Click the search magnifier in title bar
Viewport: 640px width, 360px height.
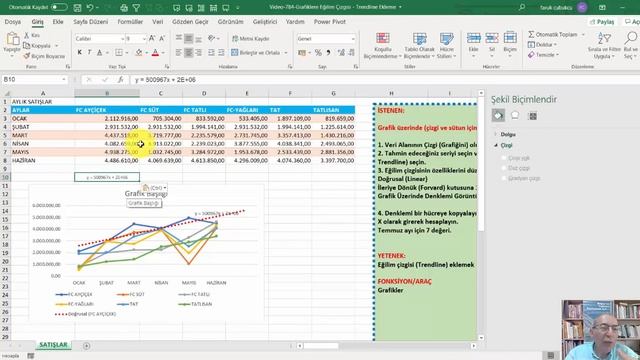click(x=522, y=7)
